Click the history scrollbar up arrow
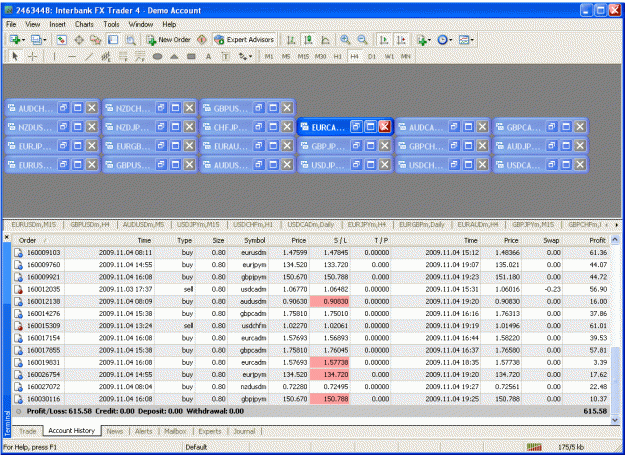625x455 pixels. [615, 240]
